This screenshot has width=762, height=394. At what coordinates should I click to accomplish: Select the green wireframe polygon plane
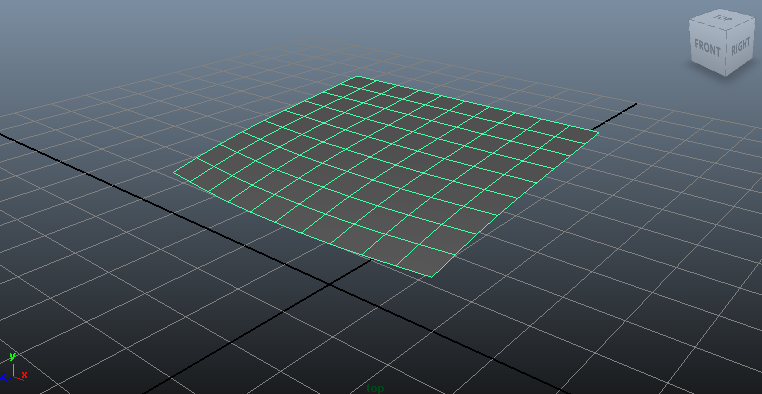pos(385,176)
